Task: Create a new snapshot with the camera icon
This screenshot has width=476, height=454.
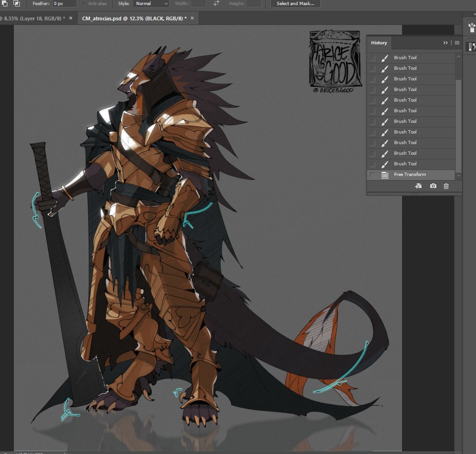Action: (433, 186)
